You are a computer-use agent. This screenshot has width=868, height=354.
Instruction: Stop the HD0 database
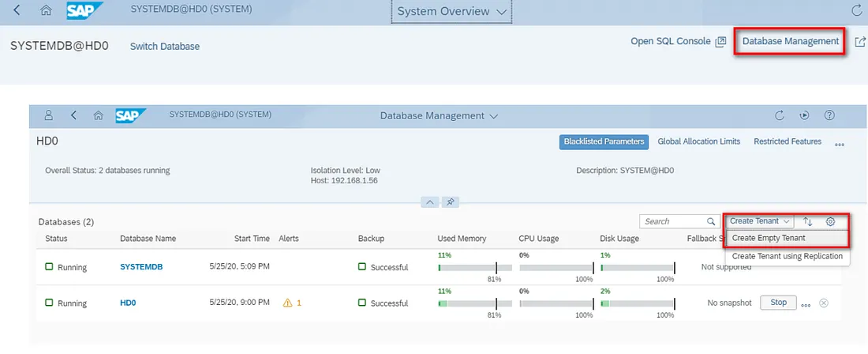click(778, 303)
